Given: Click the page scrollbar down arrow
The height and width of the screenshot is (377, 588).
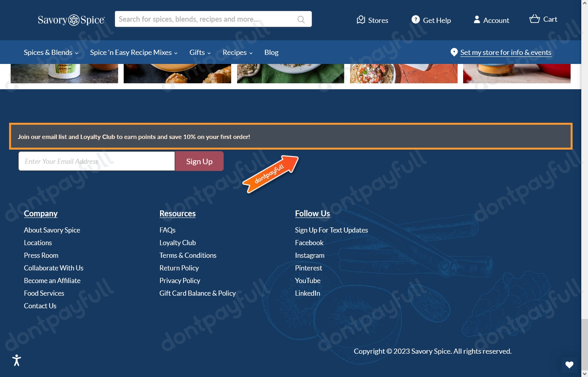Looking at the screenshot, I should coord(584,374).
